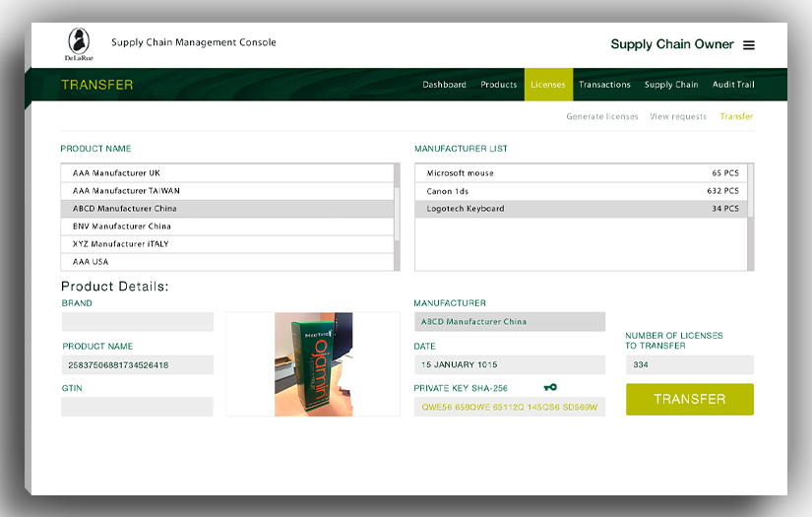
Task: Click the PRODUCT NAME field with 2583750...
Action: pos(137,364)
